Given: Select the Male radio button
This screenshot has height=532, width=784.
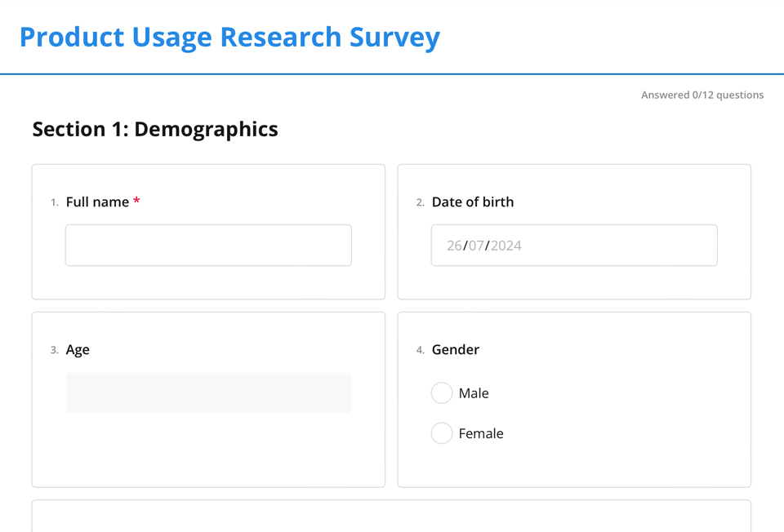Looking at the screenshot, I should [x=442, y=393].
